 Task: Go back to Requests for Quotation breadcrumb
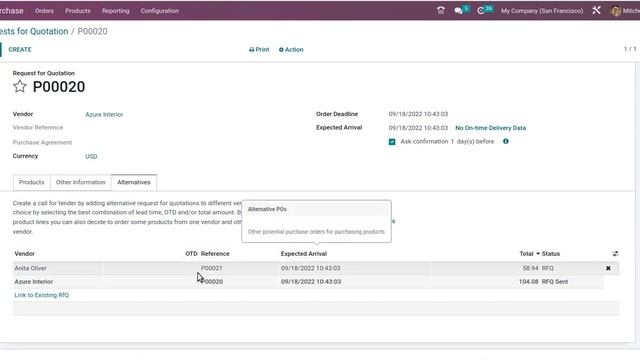click(x=34, y=31)
